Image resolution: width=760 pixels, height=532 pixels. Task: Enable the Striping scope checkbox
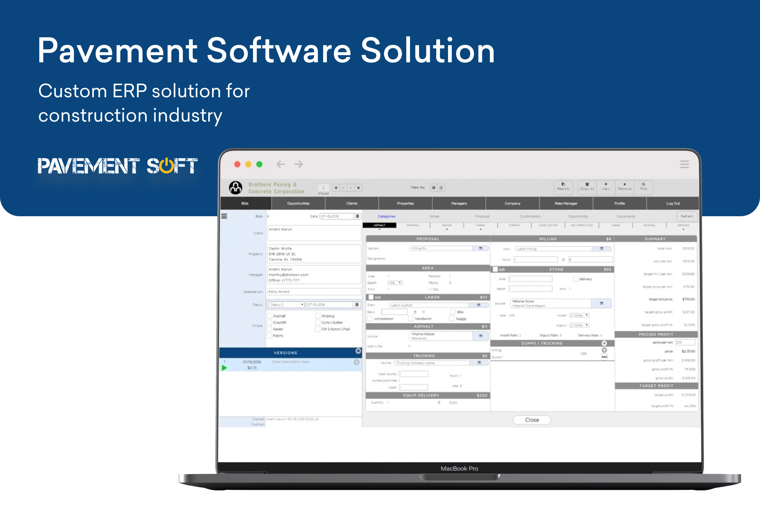[x=318, y=316]
